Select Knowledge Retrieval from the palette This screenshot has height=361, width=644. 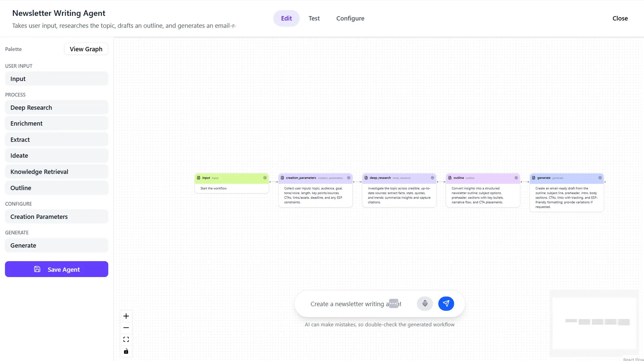point(39,171)
